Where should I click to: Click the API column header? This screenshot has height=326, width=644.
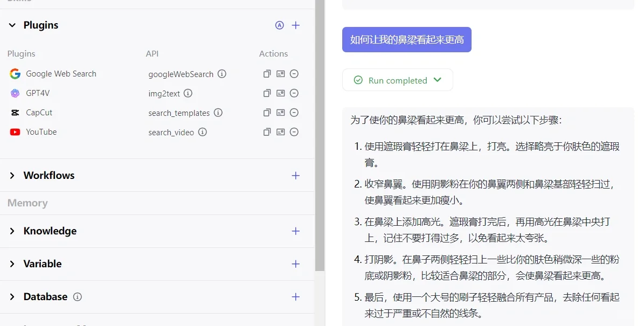[153, 54]
